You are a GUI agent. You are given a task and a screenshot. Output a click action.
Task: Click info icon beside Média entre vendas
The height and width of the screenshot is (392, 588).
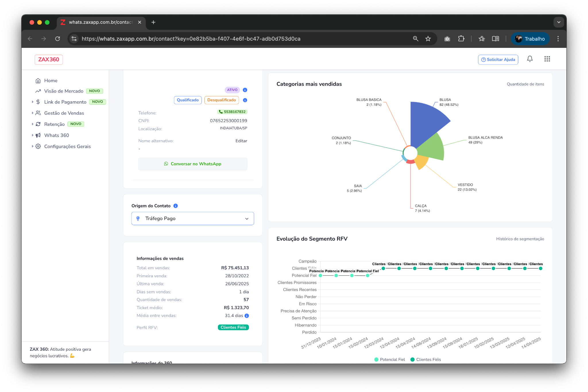pos(247,316)
